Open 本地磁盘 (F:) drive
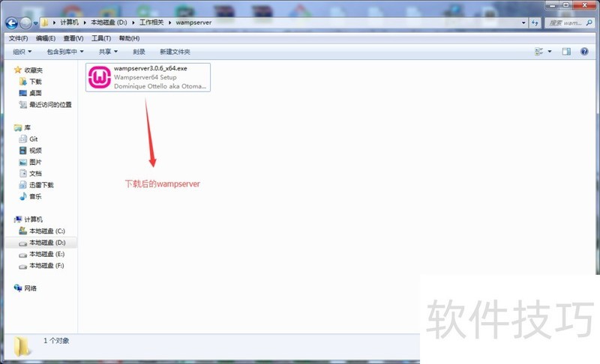 click(x=41, y=265)
